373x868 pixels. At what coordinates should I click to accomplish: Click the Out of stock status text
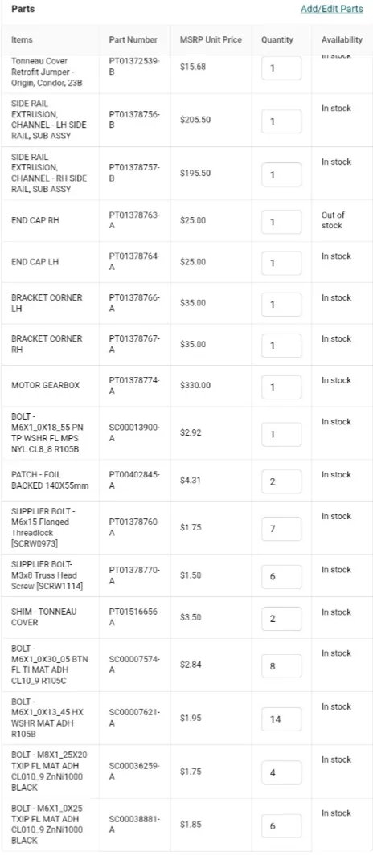coord(333,220)
